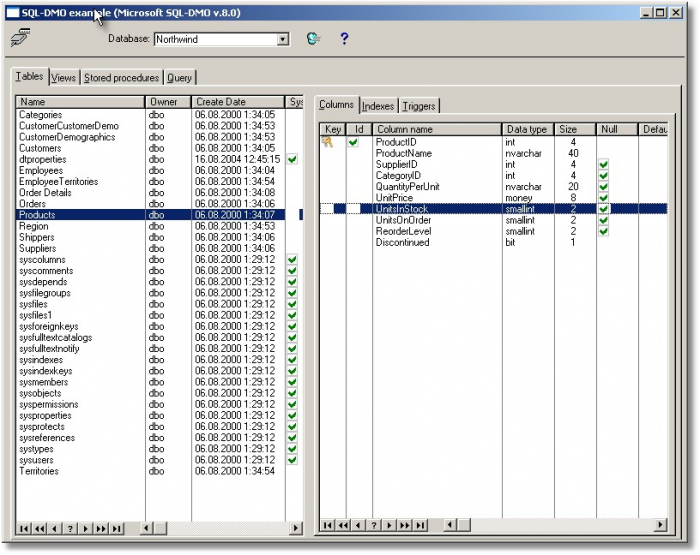Jump forward a page in columns navigator
The height and width of the screenshot is (555, 700).
404,525
